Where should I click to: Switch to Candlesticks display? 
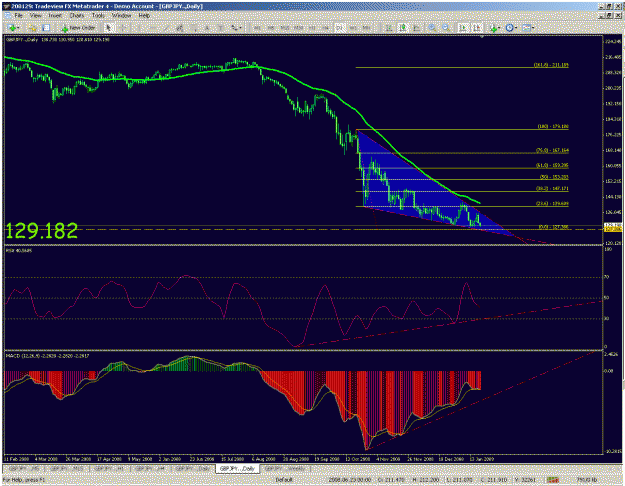coord(403,28)
